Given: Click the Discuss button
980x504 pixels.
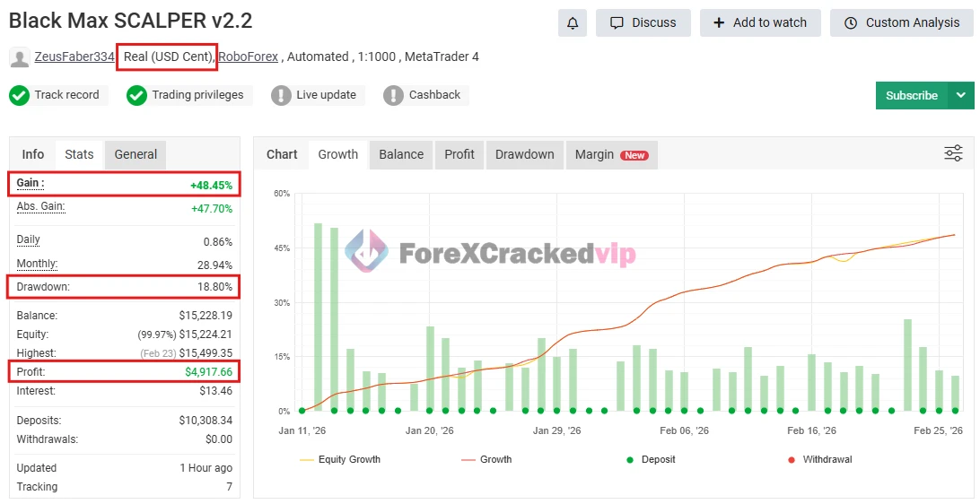Looking at the screenshot, I should pyautogui.click(x=643, y=23).
